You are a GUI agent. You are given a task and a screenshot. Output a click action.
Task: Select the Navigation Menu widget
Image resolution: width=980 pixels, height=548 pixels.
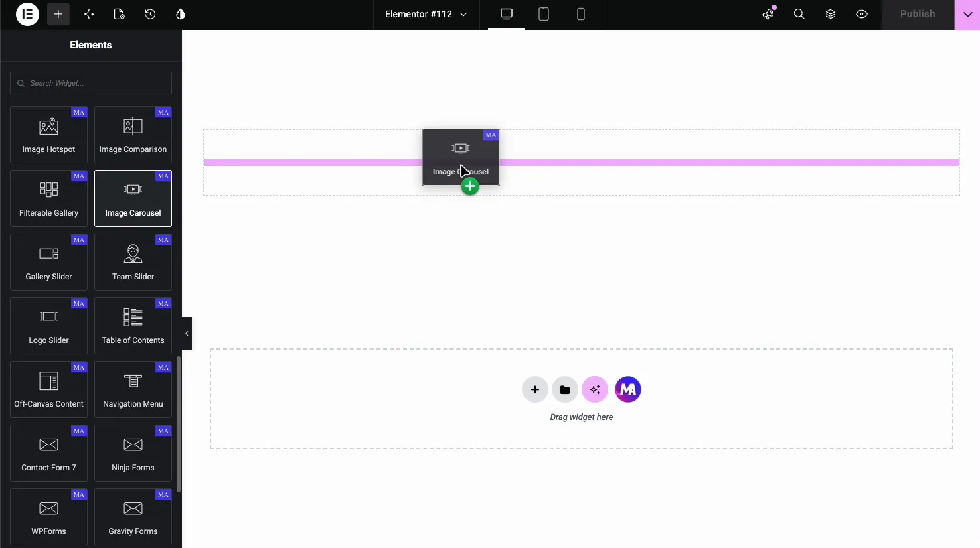133,389
